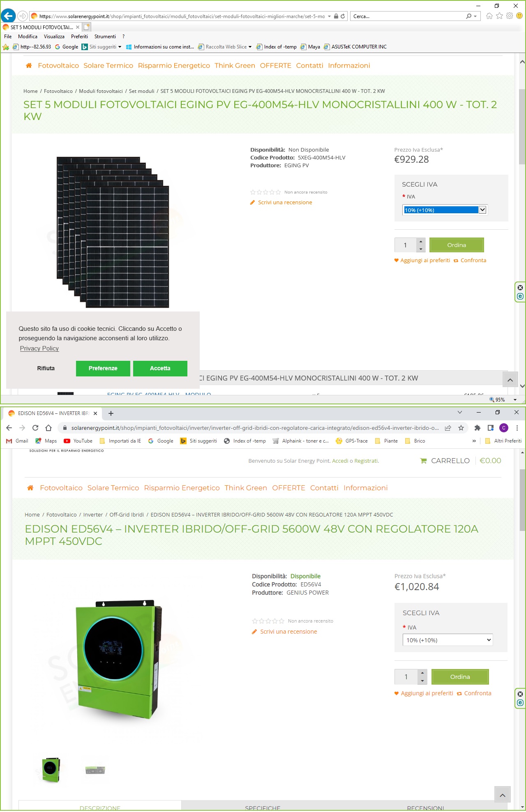This screenshot has height=812, width=526.
Task: Bookmark page with Chrome star icon
Action: (x=461, y=428)
